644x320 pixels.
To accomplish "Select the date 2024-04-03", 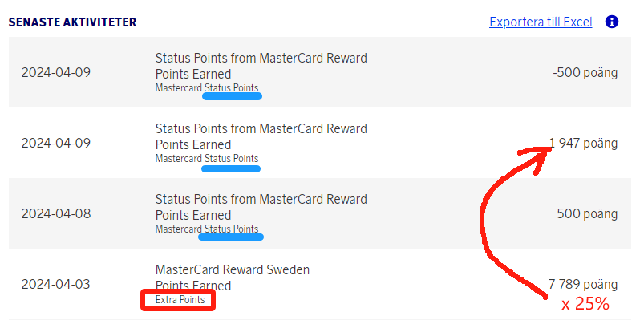I will pos(55,284).
